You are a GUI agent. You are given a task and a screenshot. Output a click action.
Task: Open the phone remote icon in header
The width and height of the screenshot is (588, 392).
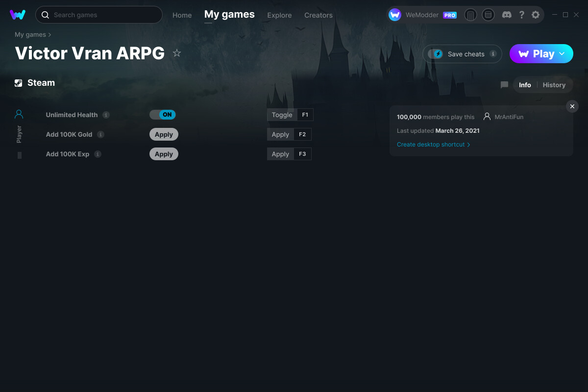[x=470, y=15]
